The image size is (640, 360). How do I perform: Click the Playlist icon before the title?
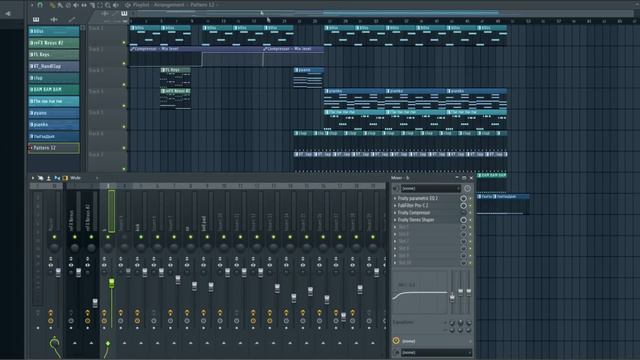coord(128,5)
